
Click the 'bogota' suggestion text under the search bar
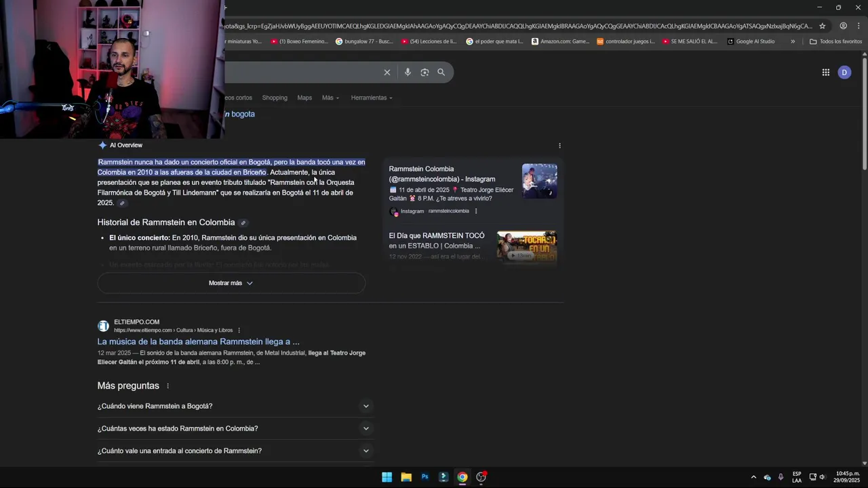tap(243, 115)
